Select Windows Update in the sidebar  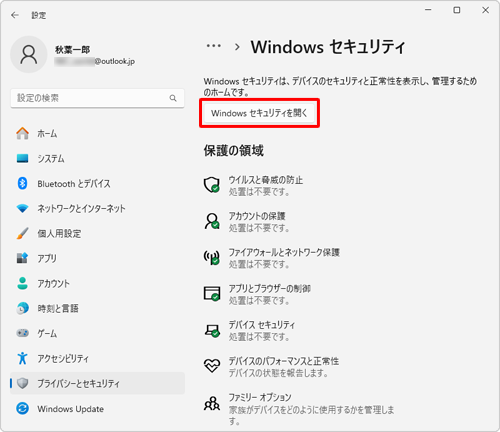point(97,408)
